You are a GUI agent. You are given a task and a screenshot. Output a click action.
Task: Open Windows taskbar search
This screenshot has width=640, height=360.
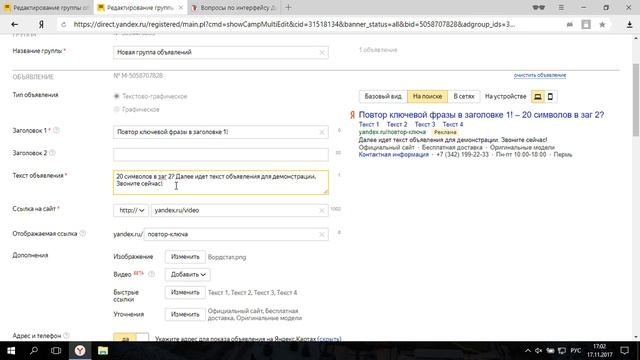(x=34, y=351)
